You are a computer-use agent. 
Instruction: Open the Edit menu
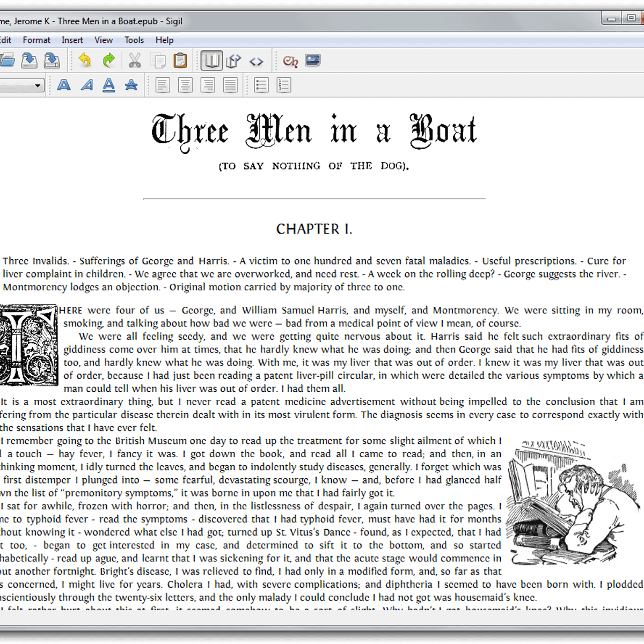click(x=5, y=40)
